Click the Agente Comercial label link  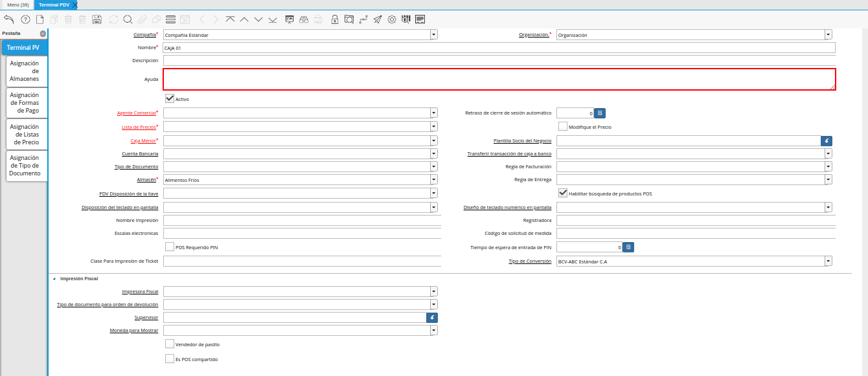137,113
